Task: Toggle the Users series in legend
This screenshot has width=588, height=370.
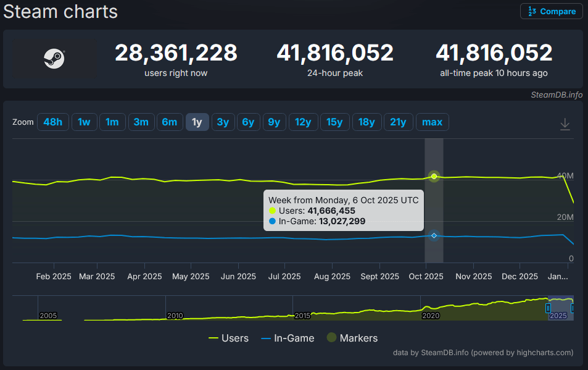Action: 228,338
